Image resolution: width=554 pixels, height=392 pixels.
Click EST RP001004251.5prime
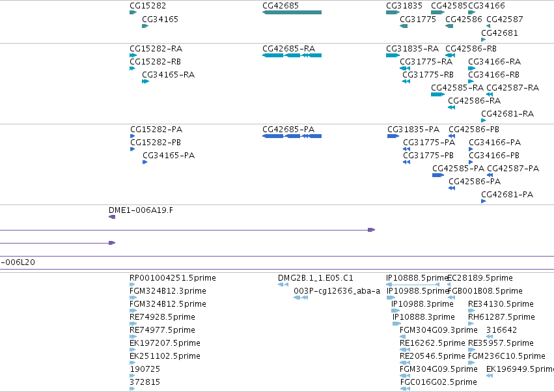[173, 278]
